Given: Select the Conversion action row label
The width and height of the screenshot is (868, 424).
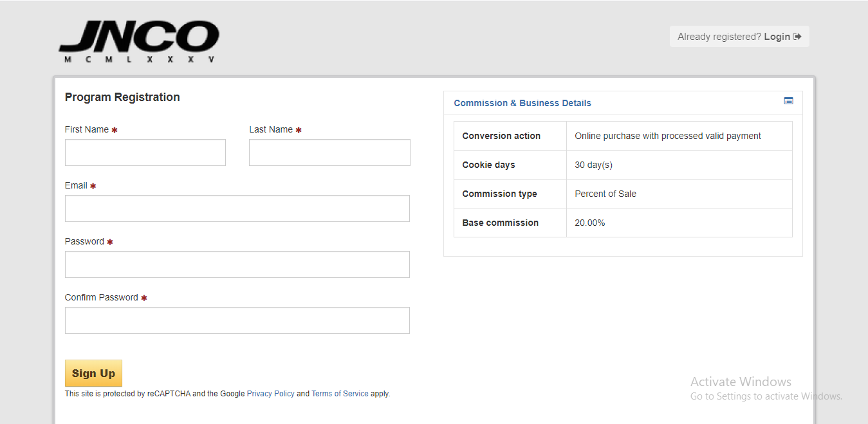Looking at the screenshot, I should click(x=501, y=136).
